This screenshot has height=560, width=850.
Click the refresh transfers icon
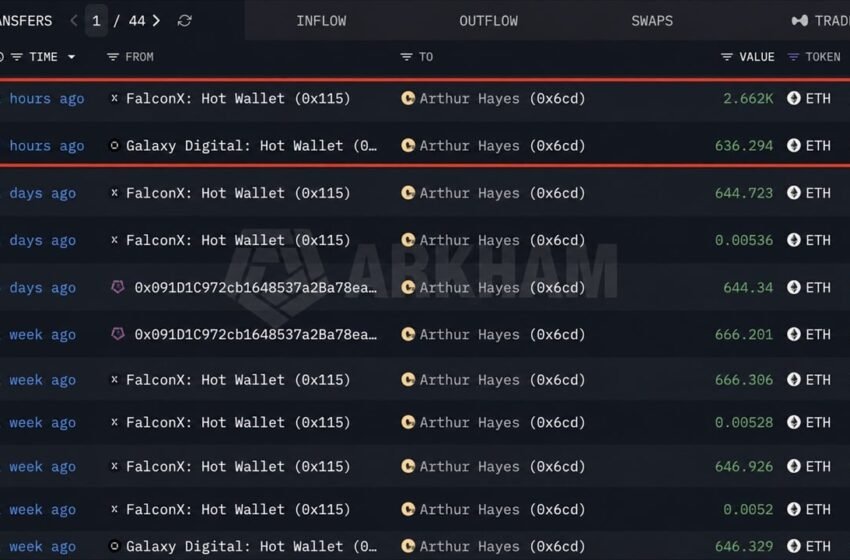coord(184,21)
